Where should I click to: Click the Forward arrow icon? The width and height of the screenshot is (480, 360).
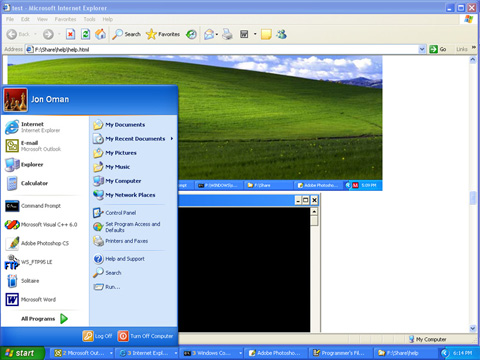pyautogui.click(x=48, y=34)
